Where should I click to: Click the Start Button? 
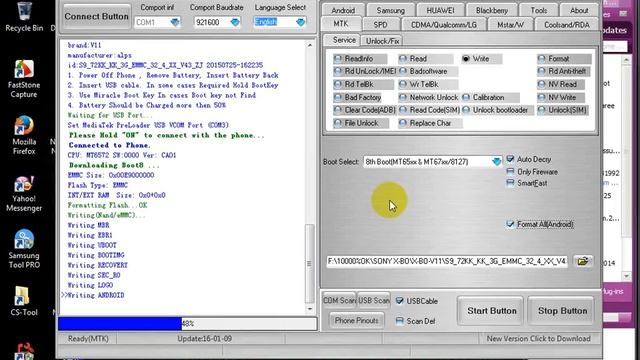tap(491, 311)
